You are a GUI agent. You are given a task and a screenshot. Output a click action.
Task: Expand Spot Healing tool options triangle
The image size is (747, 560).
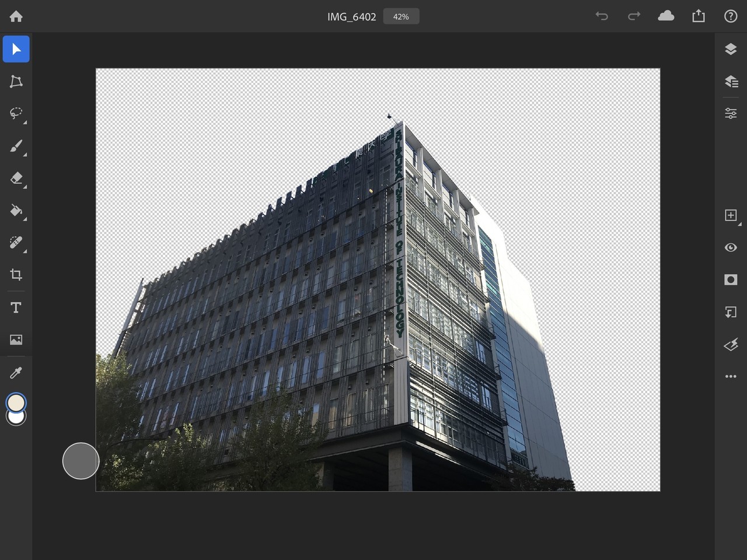tap(25, 251)
